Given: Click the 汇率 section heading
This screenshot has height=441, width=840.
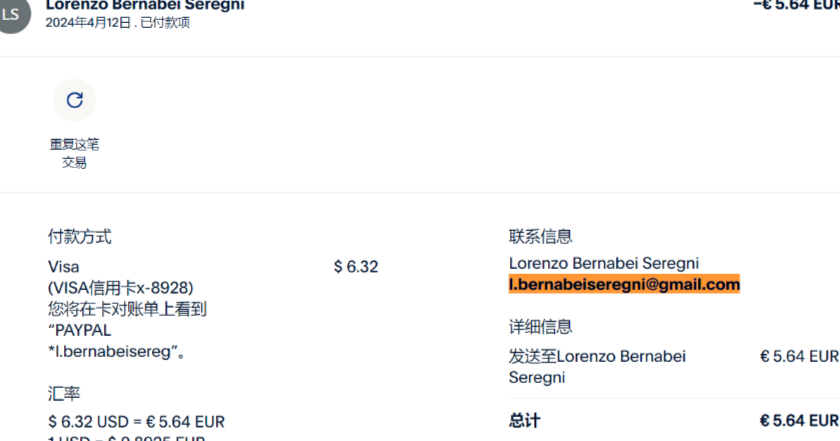Looking at the screenshot, I should click(x=64, y=393).
